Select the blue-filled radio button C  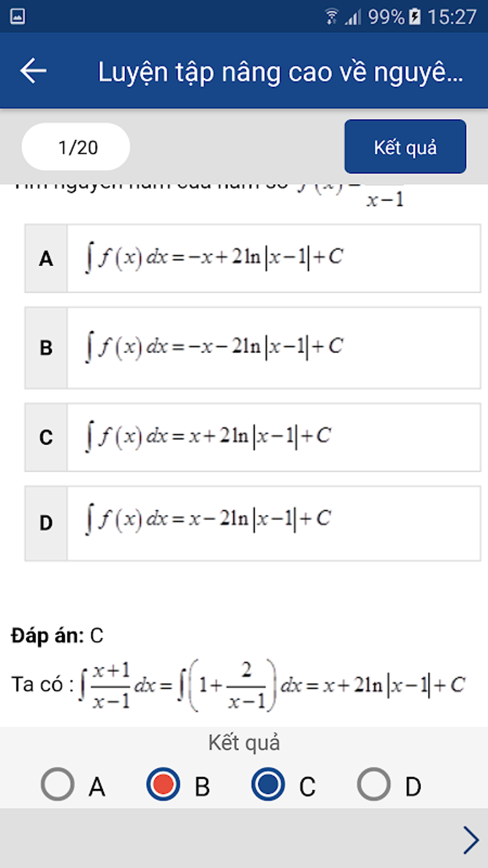click(268, 784)
